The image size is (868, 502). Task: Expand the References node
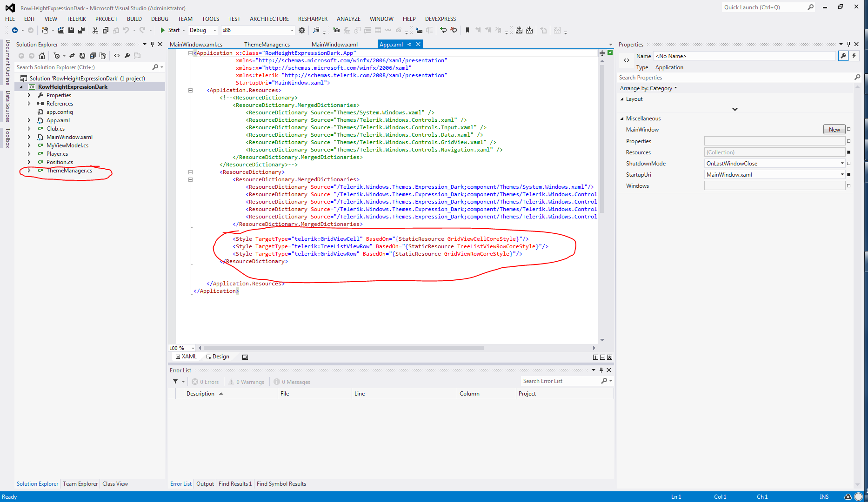(x=29, y=104)
